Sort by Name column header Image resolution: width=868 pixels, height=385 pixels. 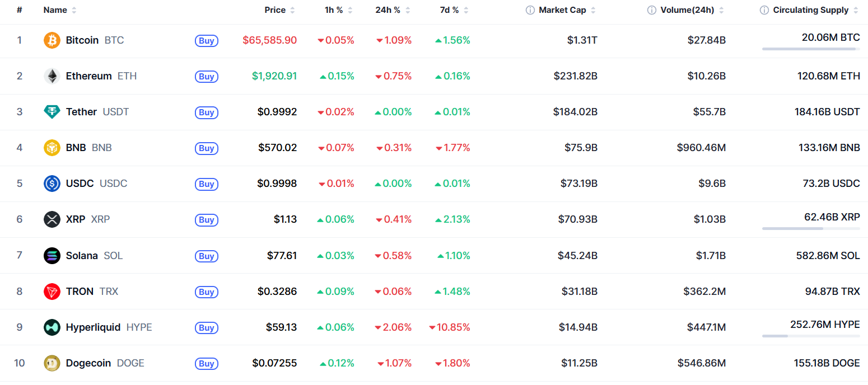60,10
